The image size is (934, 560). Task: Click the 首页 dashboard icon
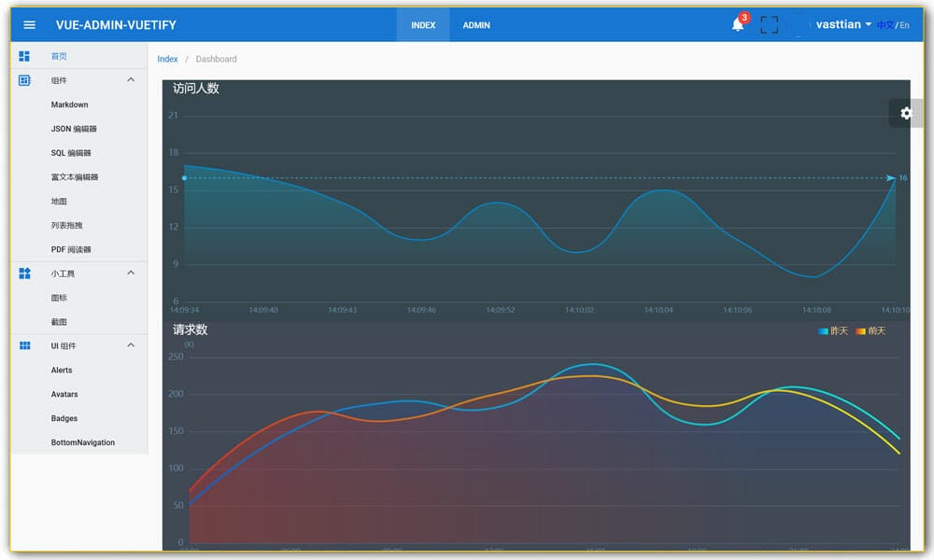point(23,56)
